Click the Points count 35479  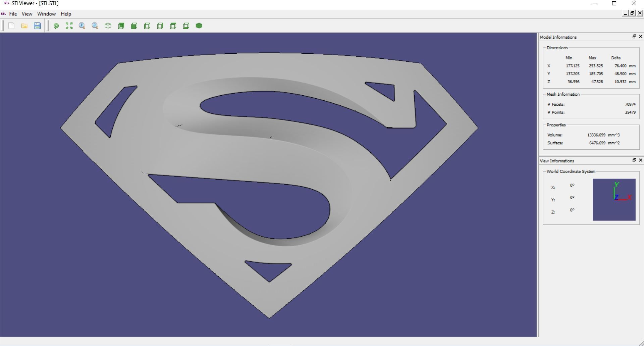[630, 112]
